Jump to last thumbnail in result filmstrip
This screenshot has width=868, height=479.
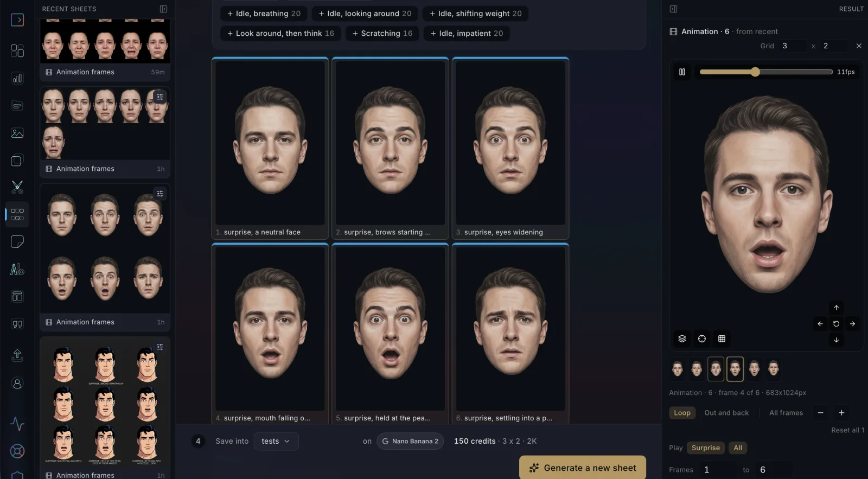pyautogui.click(x=774, y=369)
